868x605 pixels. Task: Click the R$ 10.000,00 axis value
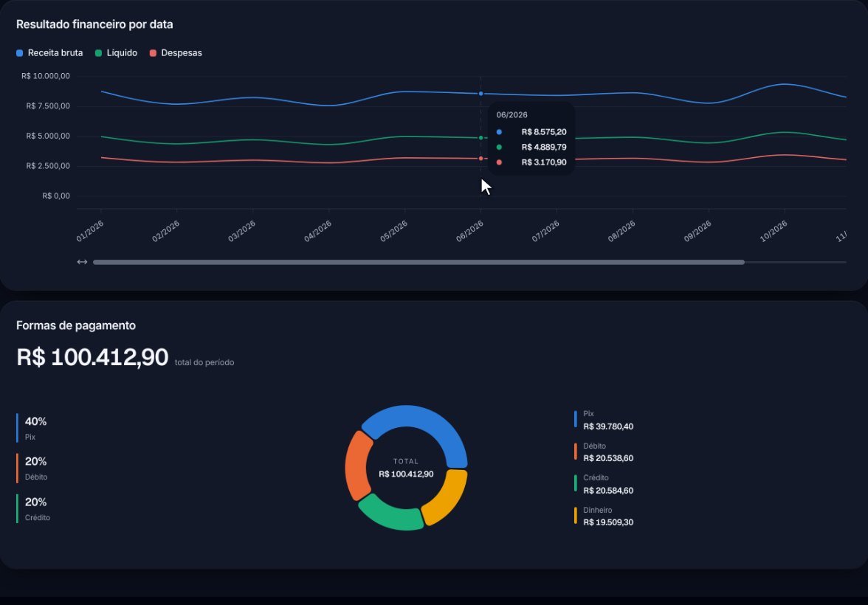click(46, 76)
